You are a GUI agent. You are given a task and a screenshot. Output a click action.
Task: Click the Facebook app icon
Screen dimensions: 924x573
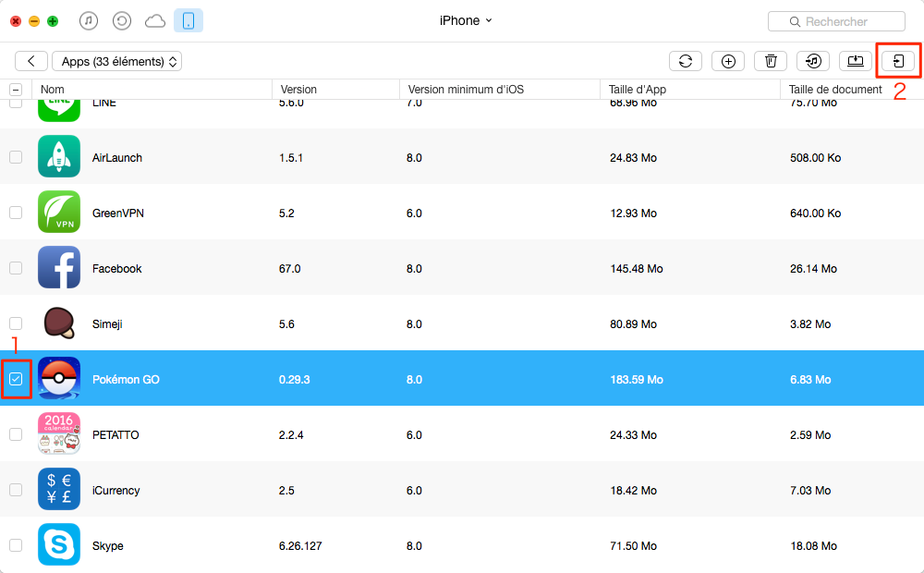(x=59, y=267)
